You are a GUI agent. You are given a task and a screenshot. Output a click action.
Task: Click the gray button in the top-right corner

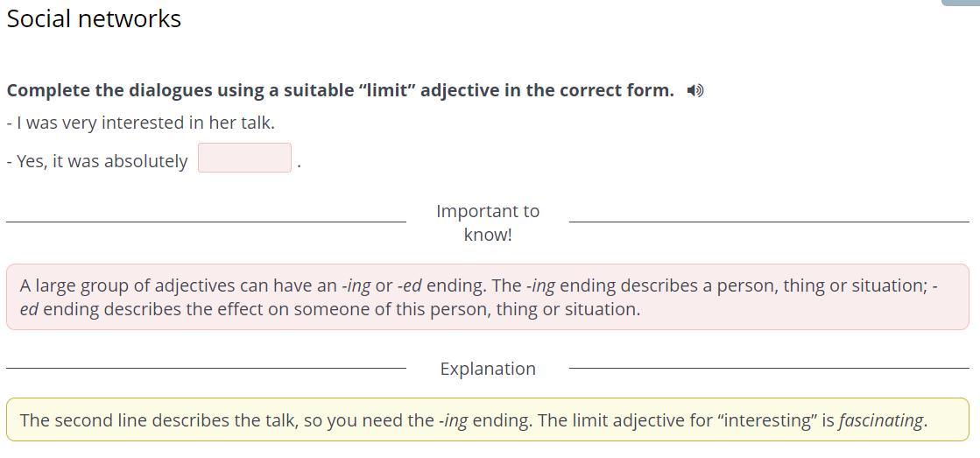coord(961,3)
